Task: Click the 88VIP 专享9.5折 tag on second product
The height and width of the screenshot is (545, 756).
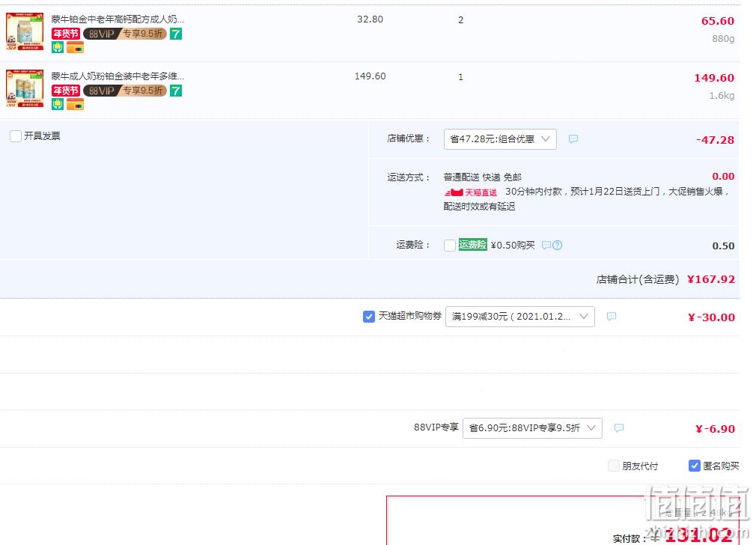Action: [125, 91]
